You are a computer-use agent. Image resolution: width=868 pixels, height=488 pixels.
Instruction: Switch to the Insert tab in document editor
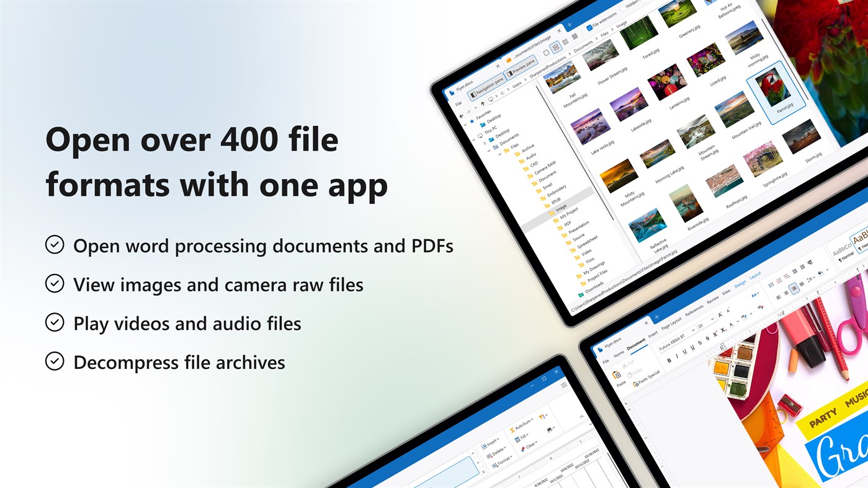(x=653, y=334)
